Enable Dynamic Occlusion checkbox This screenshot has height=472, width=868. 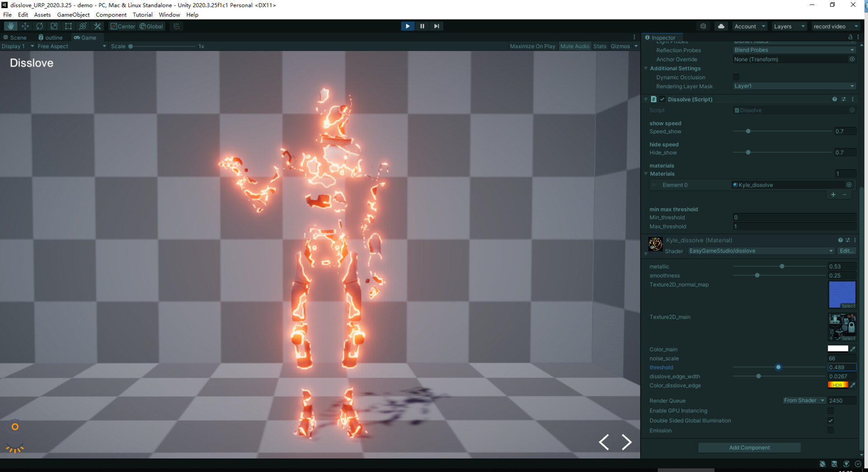pyautogui.click(x=736, y=77)
